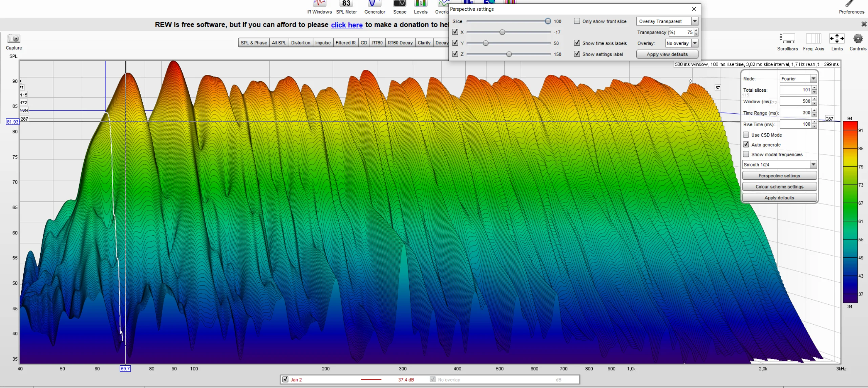
Task: Launch the signal Generator
Action: click(x=375, y=7)
